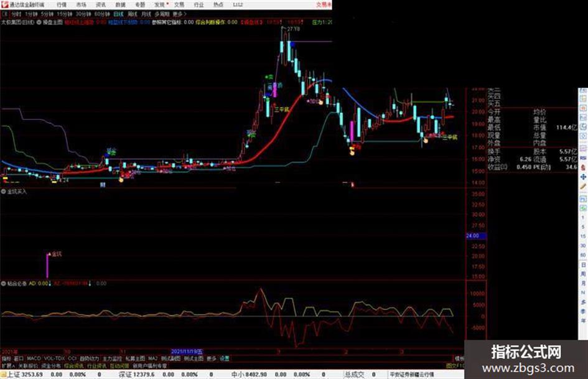Click the 中小 8402.90 status entry
The width and height of the screenshot is (588, 379).
coord(250,375)
